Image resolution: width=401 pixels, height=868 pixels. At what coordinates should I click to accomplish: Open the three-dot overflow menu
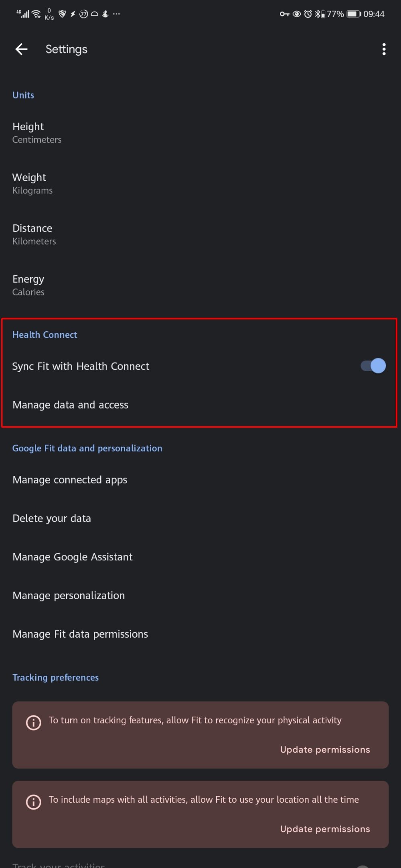point(383,49)
